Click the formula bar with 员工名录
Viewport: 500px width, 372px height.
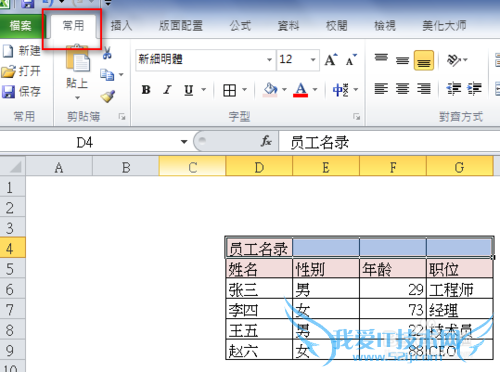click(x=389, y=142)
